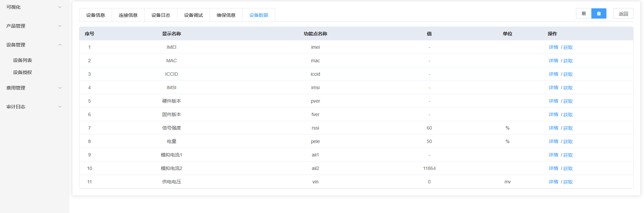Open the 维保信息 tab

pyautogui.click(x=226, y=15)
